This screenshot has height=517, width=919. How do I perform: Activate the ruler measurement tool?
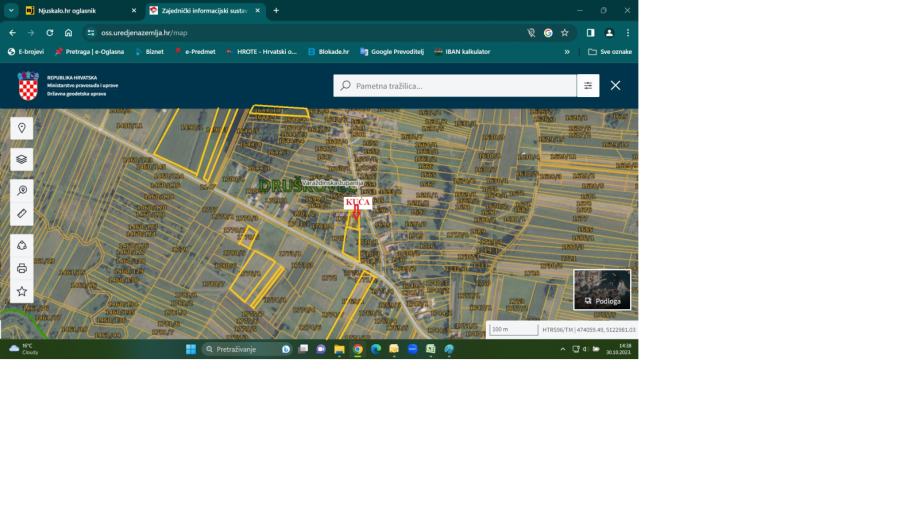point(22,214)
